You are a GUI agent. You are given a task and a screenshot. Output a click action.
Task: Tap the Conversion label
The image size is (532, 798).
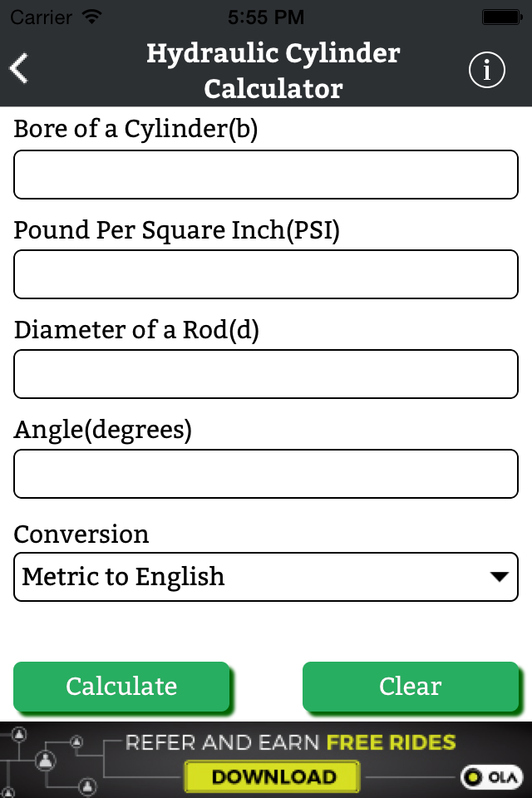[81, 534]
